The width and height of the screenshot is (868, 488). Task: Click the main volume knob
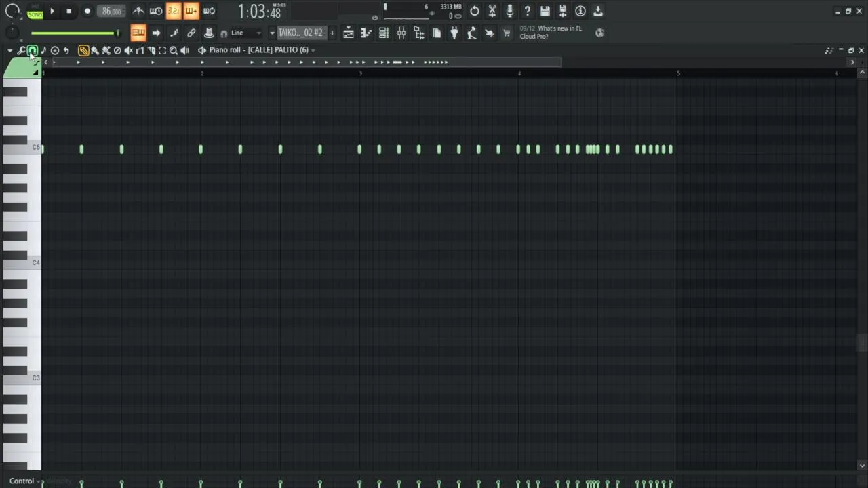[13, 11]
